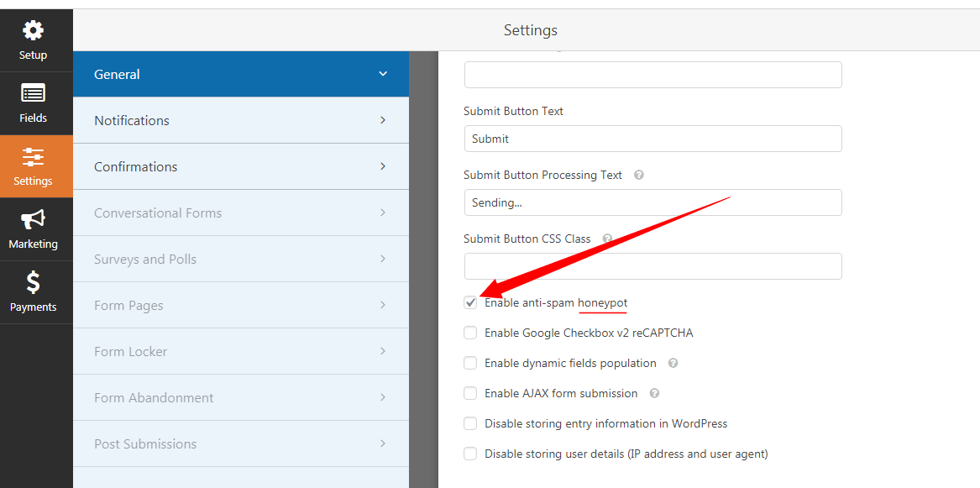The height and width of the screenshot is (488, 980).
Task: Open the Payments dollar icon
Action: coord(33,283)
